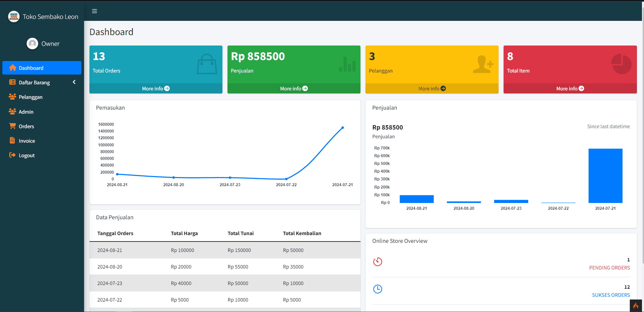Click the Invoice document icon
Viewport: 644px width, 312px height.
pos(12,141)
